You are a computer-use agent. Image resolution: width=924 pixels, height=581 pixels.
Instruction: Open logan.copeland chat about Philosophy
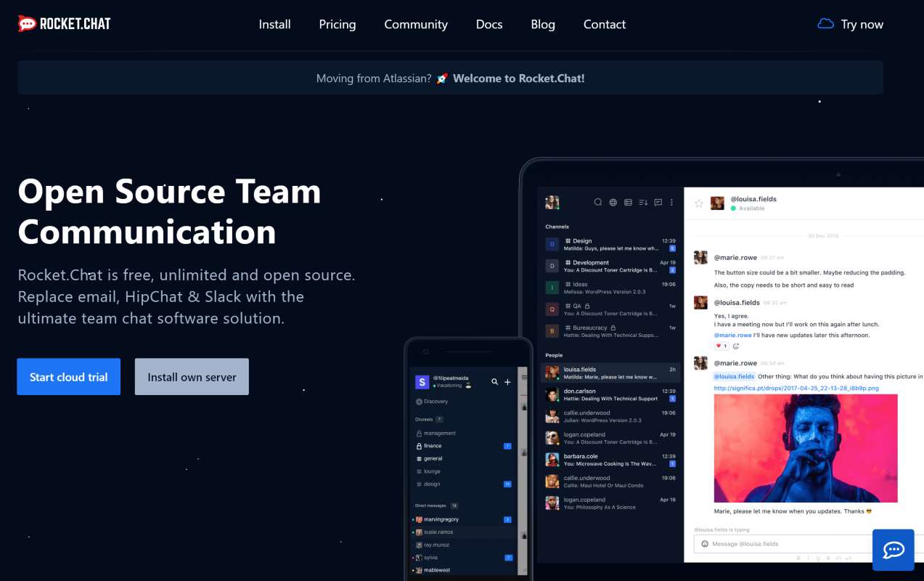611,503
